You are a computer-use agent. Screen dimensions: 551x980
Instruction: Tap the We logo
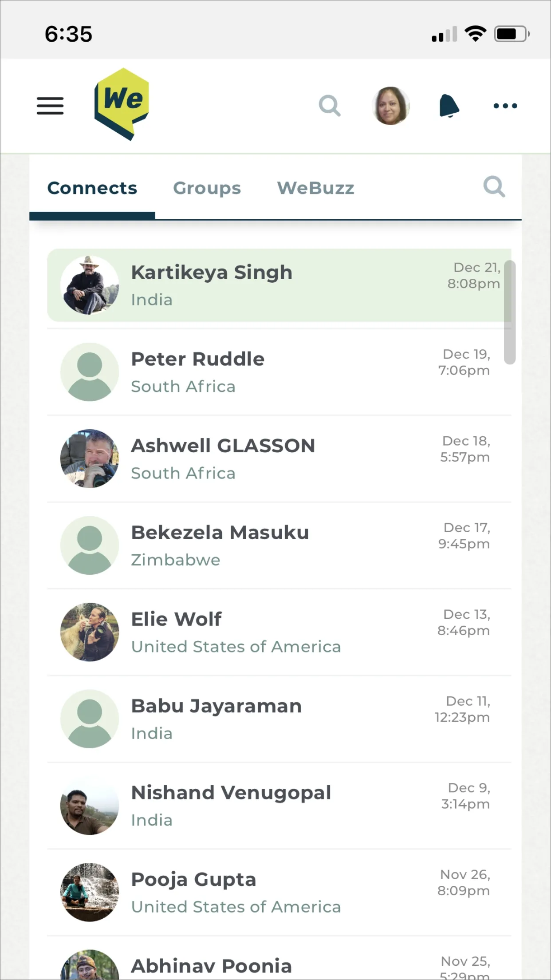[x=122, y=104]
